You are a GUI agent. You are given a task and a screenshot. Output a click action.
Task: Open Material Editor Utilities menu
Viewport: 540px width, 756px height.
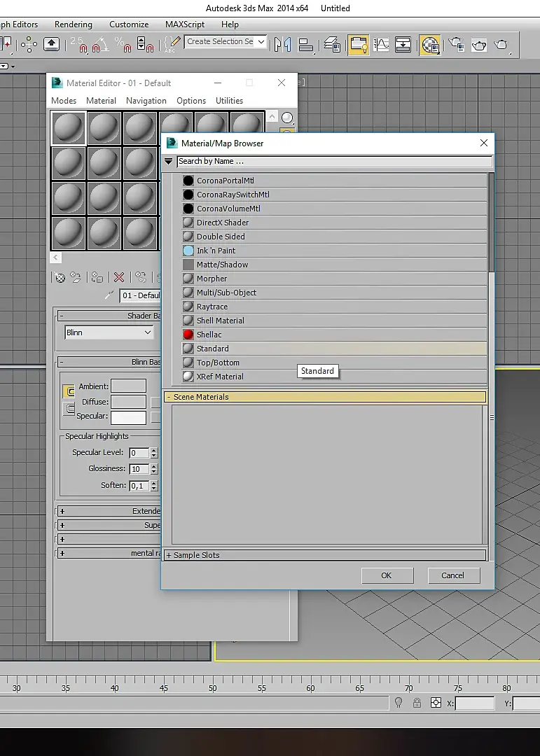(229, 100)
